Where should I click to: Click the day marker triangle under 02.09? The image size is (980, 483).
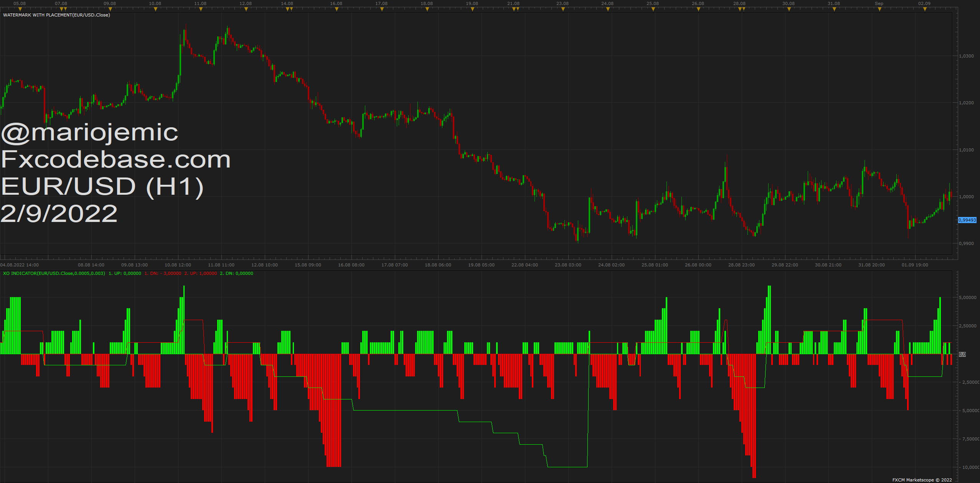925,9
